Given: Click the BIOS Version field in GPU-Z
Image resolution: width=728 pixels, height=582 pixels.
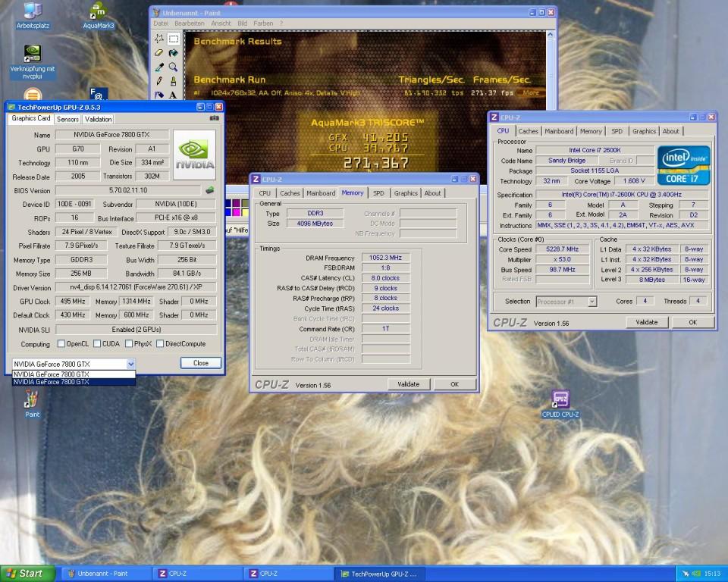Looking at the screenshot, I should 129,190.
